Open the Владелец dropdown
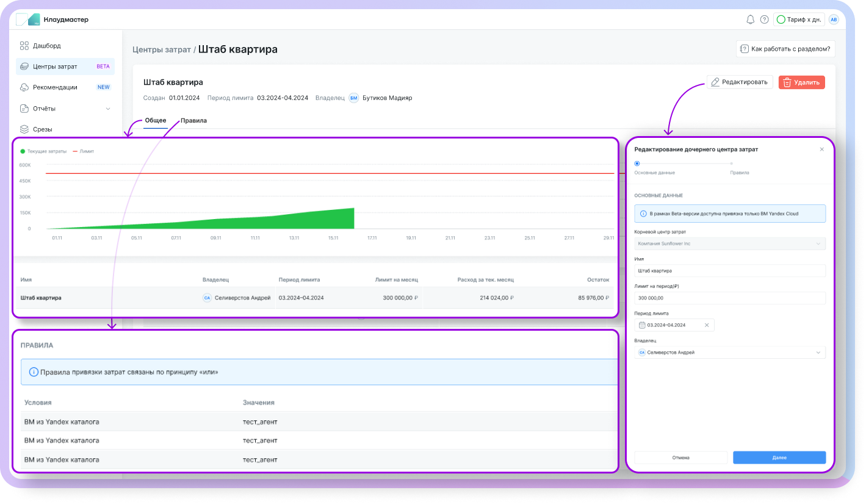866x504 pixels. tap(730, 353)
